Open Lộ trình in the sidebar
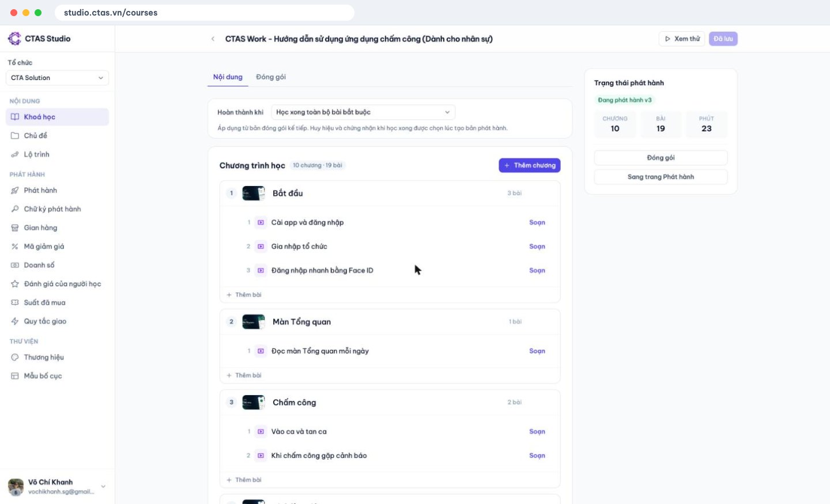The height and width of the screenshot is (504, 830). pos(57,154)
